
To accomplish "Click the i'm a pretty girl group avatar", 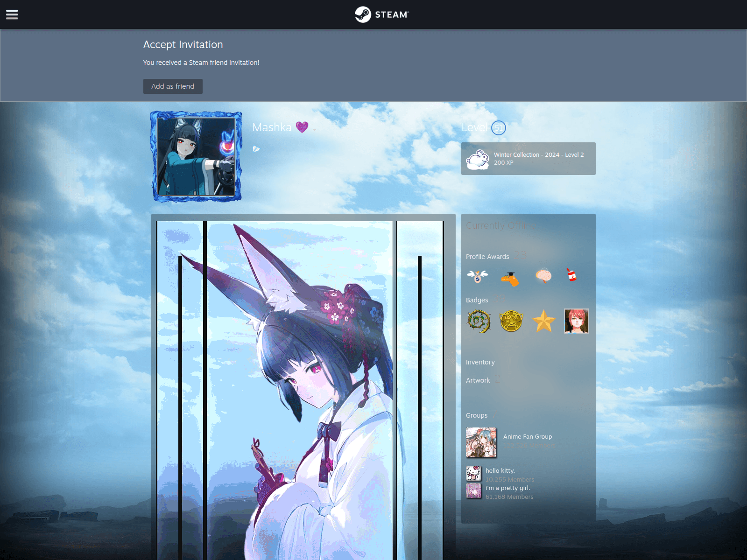I will [473, 490].
